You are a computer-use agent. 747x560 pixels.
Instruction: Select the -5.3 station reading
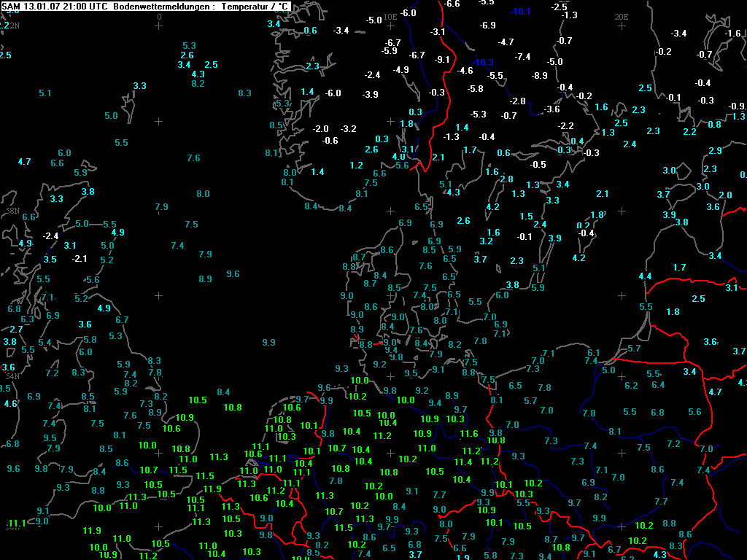[479, 114]
